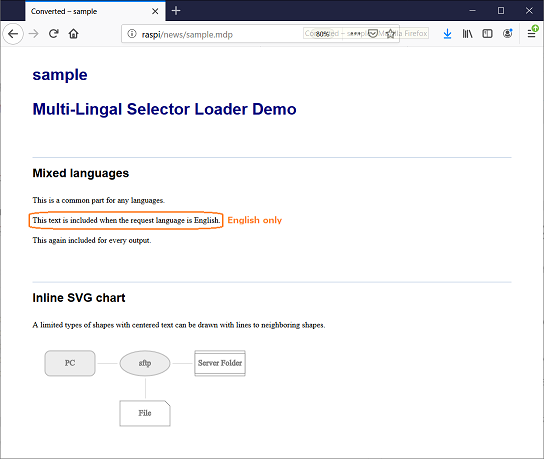Click the Server Folder shape in chart
Viewport: 544px width, 459px height.
[220, 363]
